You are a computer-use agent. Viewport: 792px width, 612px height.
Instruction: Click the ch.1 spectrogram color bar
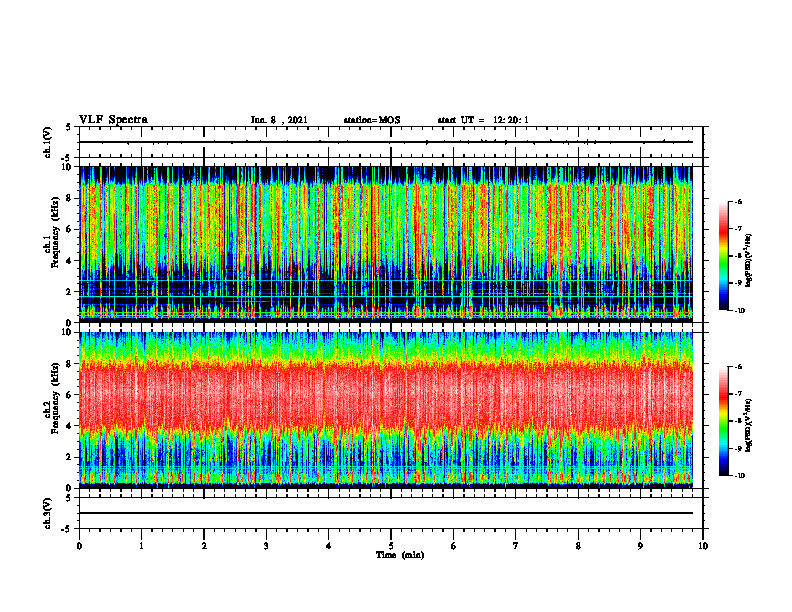coord(723,256)
